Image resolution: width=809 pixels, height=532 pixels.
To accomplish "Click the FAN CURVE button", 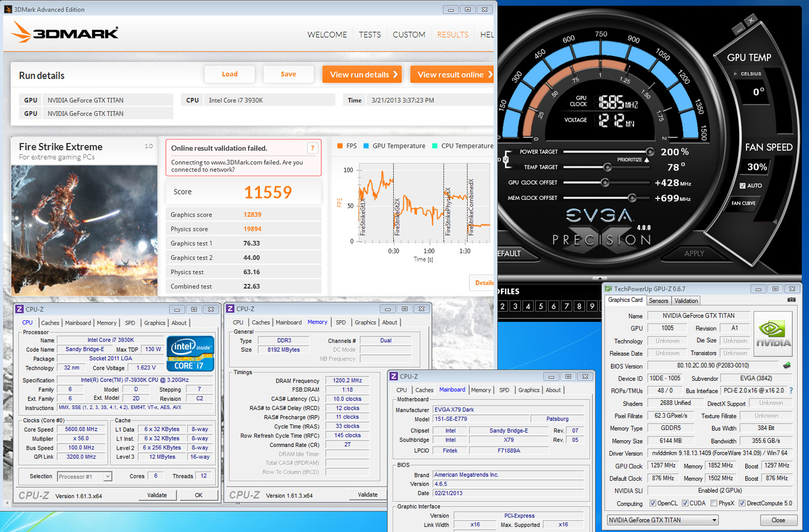I will pos(743,203).
